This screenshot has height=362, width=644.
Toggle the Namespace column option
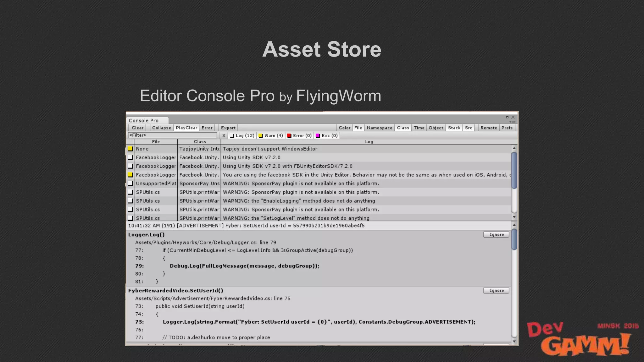click(380, 128)
